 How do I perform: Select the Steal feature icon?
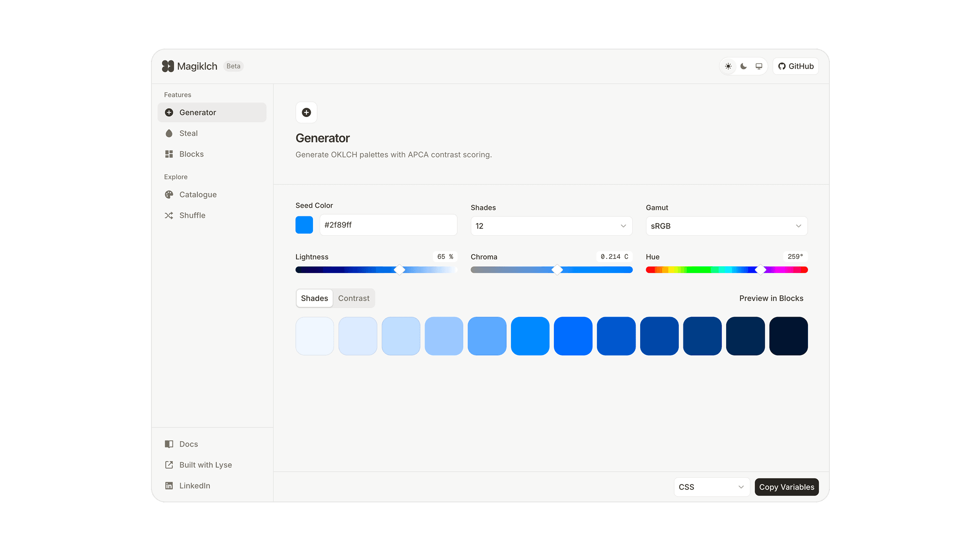click(169, 133)
